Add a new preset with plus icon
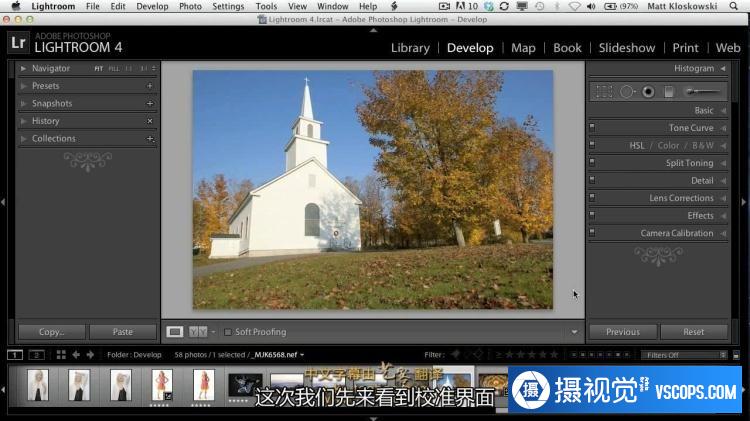Viewport: 750px width, 421px height. [150, 86]
